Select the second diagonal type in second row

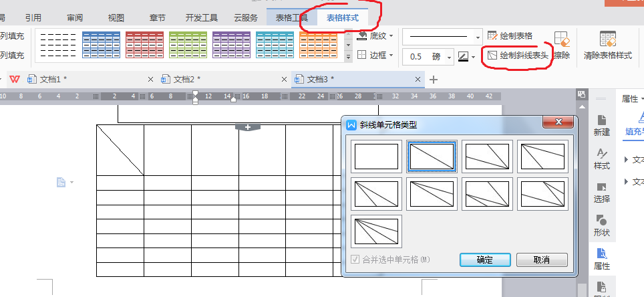432,194
